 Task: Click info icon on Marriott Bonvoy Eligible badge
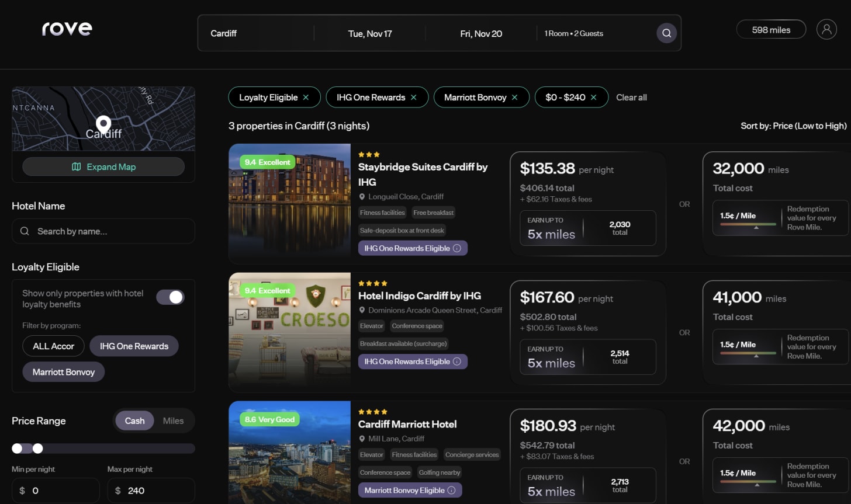point(452,491)
